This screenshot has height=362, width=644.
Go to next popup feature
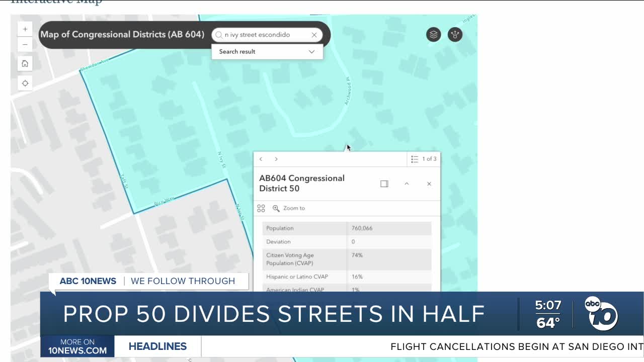point(276,159)
